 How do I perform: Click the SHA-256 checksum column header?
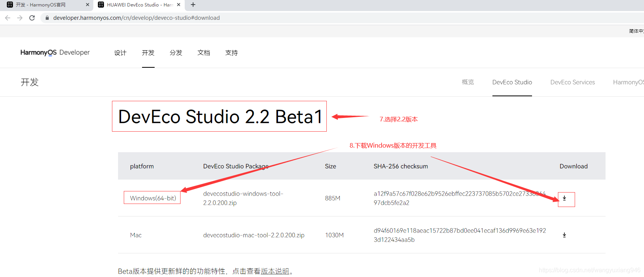pos(401,166)
